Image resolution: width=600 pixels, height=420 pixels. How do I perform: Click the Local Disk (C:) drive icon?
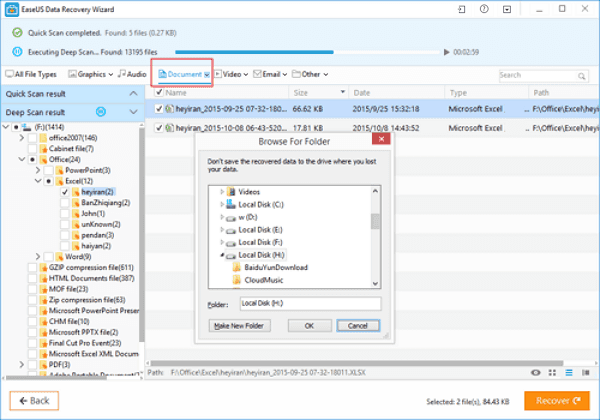click(230, 204)
